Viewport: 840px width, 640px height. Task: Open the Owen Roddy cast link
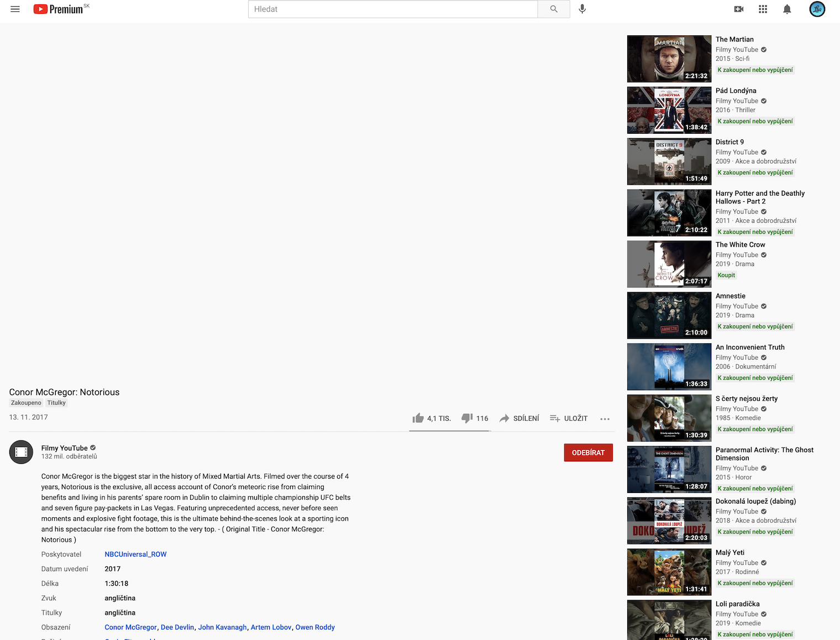point(315,627)
